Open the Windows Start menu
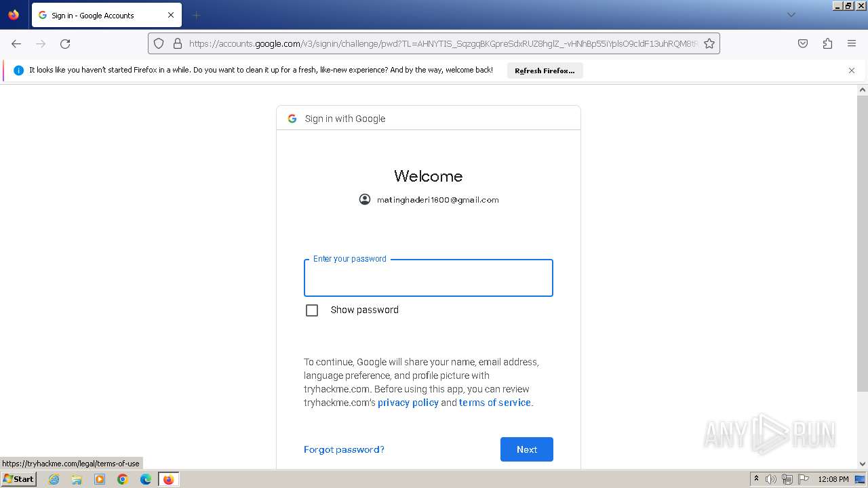Viewport: 868px width, 488px height. pos(18,479)
